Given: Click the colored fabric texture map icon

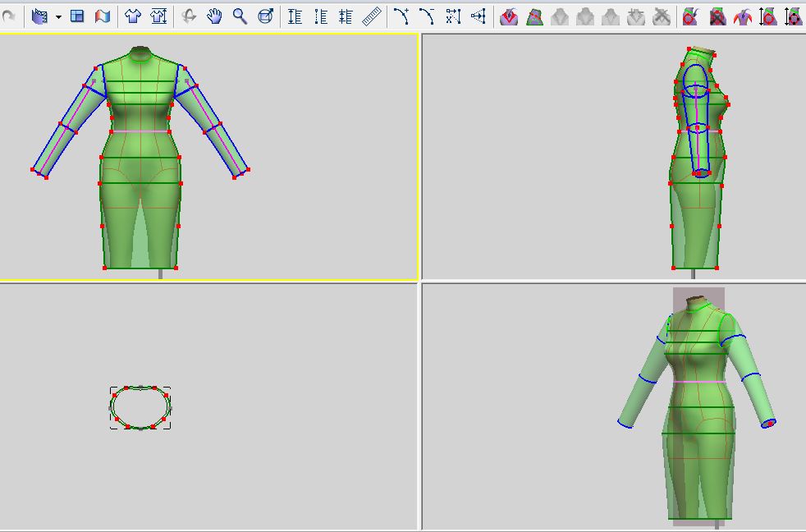Looking at the screenshot, I should [102, 16].
